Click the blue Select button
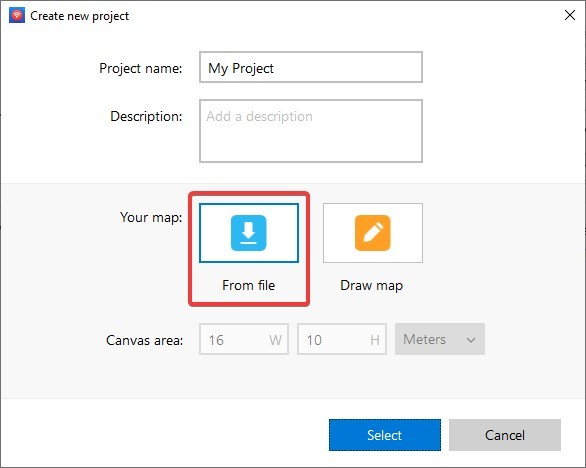586x468 pixels. [385, 435]
